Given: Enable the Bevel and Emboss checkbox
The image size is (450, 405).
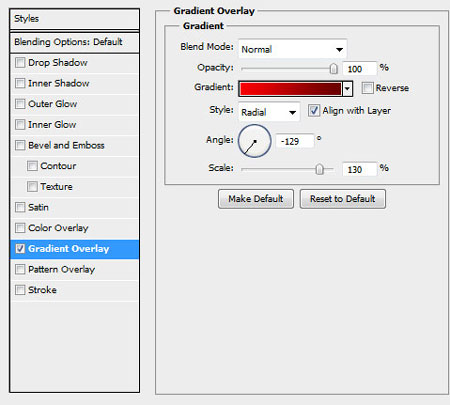Looking at the screenshot, I should 20,145.
